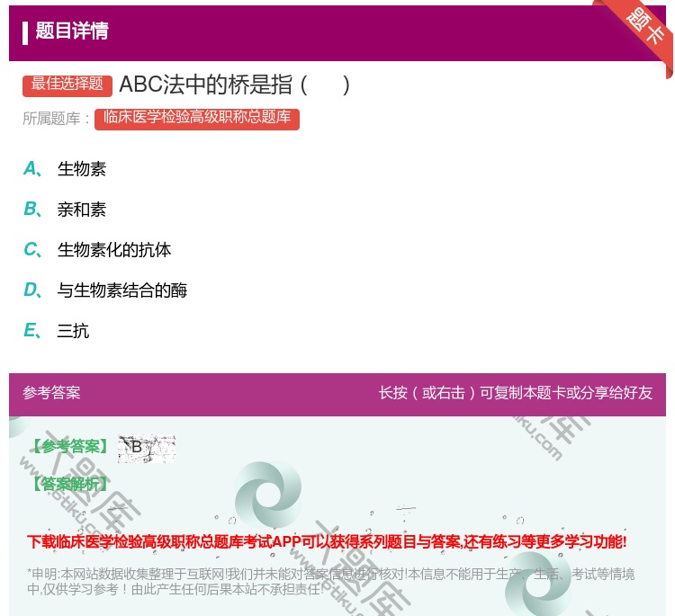Click the green 【参考答案】 label
This screenshot has width=675, height=616.
(x=70, y=447)
